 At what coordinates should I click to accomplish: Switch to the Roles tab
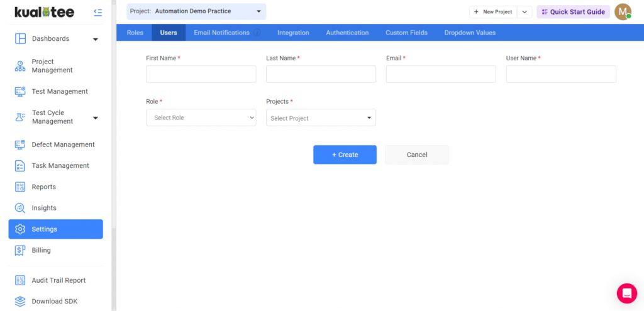point(135,33)
